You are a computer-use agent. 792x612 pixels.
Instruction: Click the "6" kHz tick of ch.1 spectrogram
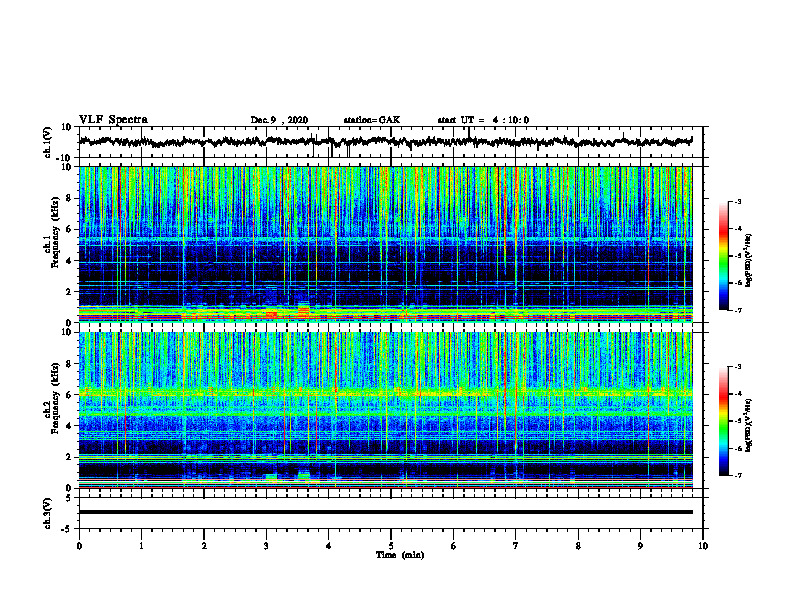tap(70, 230)
